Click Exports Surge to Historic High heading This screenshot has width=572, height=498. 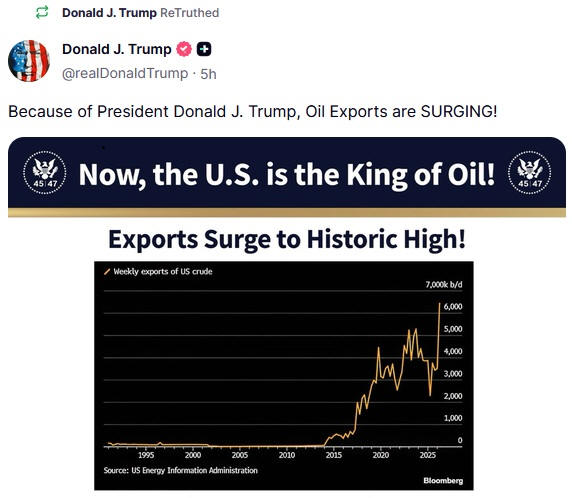287,239
